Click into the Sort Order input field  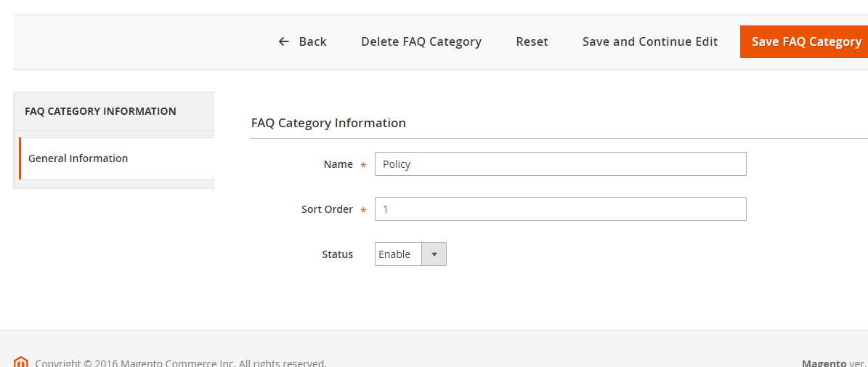560,209
